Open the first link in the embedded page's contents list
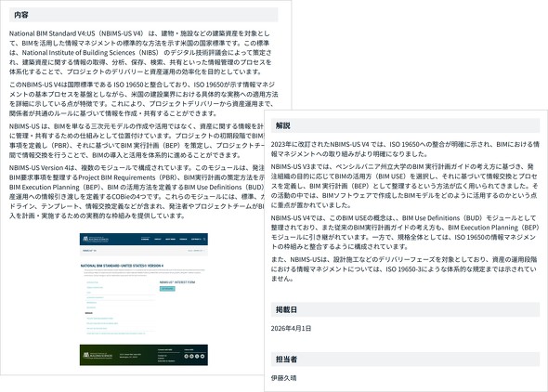This screenshot has width=548, height=392. click(x=92, y=282)
